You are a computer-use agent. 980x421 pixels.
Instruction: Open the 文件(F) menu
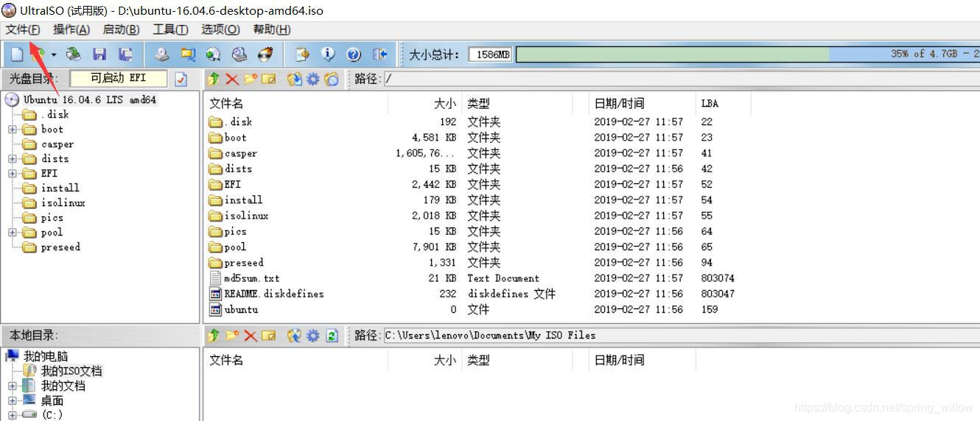[23, 29]
